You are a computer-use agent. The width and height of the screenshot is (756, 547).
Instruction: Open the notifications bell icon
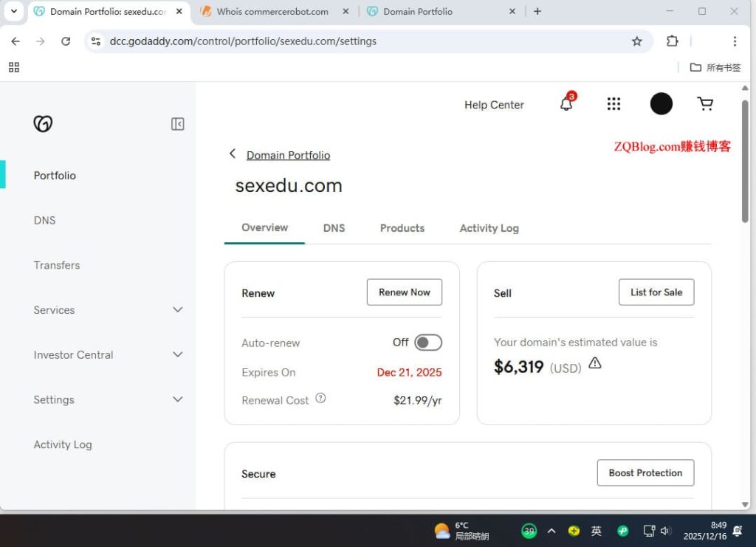(x=566, y=103)
